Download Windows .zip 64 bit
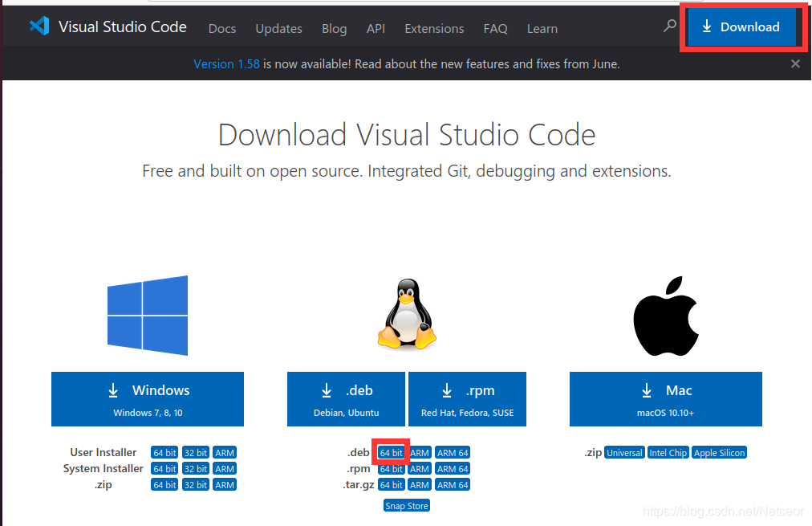 164,484
